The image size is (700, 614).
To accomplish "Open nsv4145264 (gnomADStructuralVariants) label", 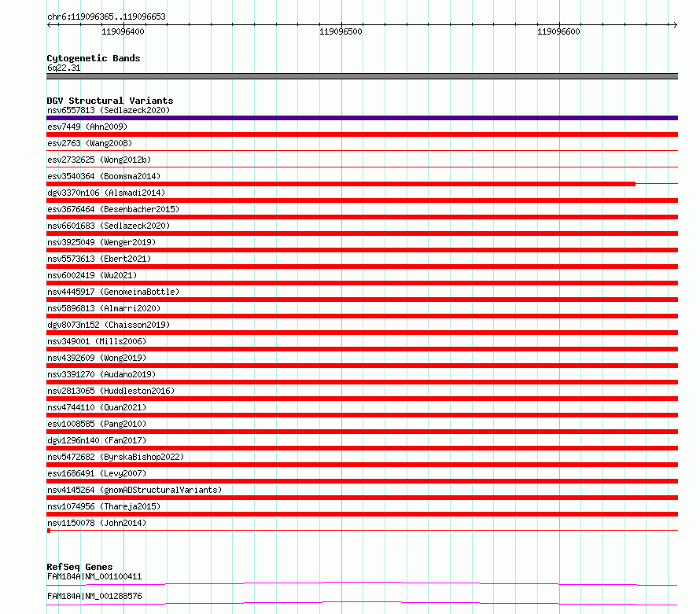I will point(134,490).
